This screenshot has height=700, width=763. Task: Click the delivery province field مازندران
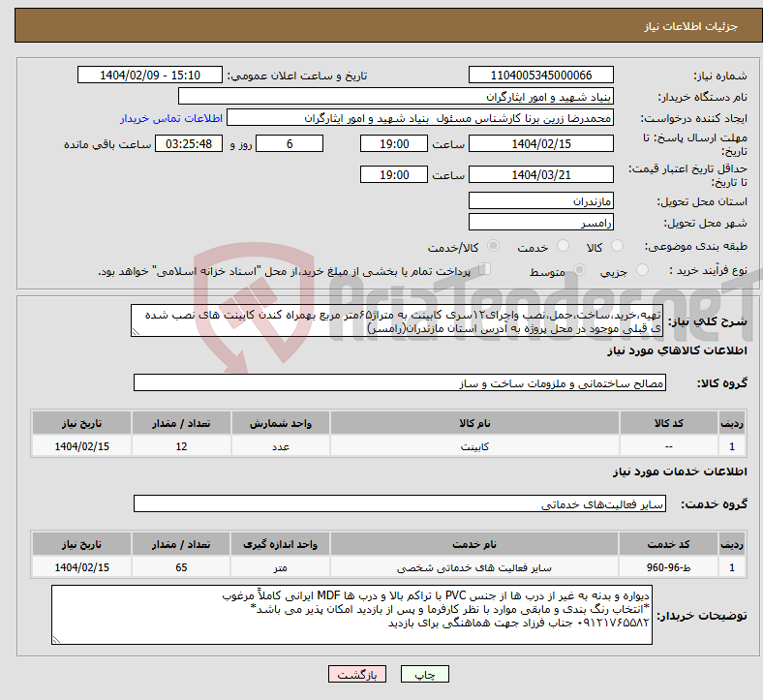[540, 201]
